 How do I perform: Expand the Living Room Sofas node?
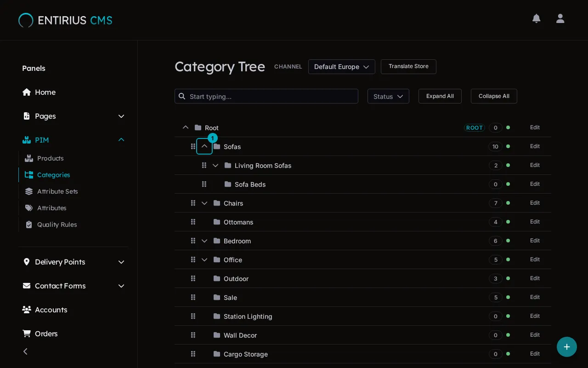coord(215,165)
